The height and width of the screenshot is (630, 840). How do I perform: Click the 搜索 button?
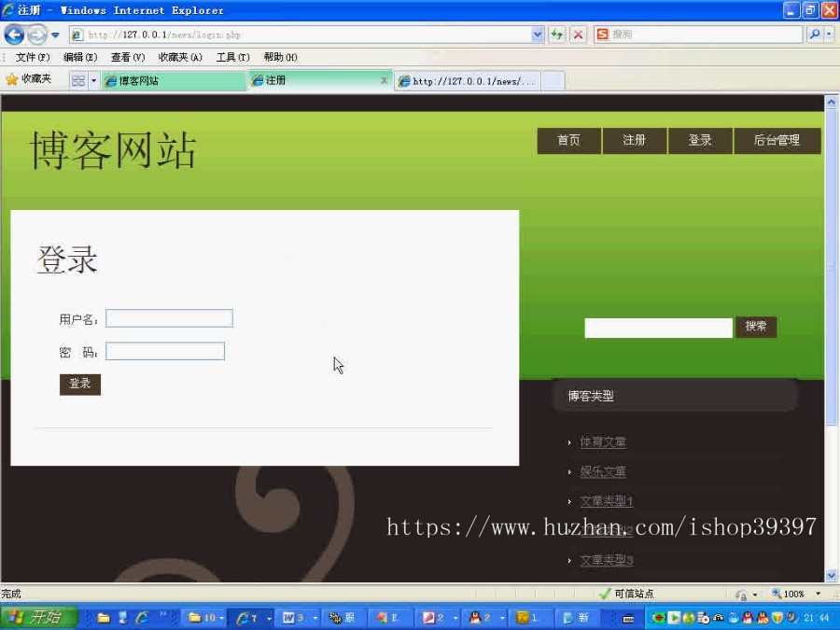click(x=756, y=327)
